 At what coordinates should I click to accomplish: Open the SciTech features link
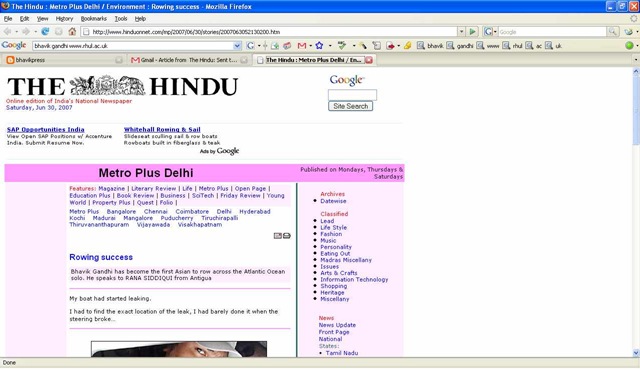(203, 195)
